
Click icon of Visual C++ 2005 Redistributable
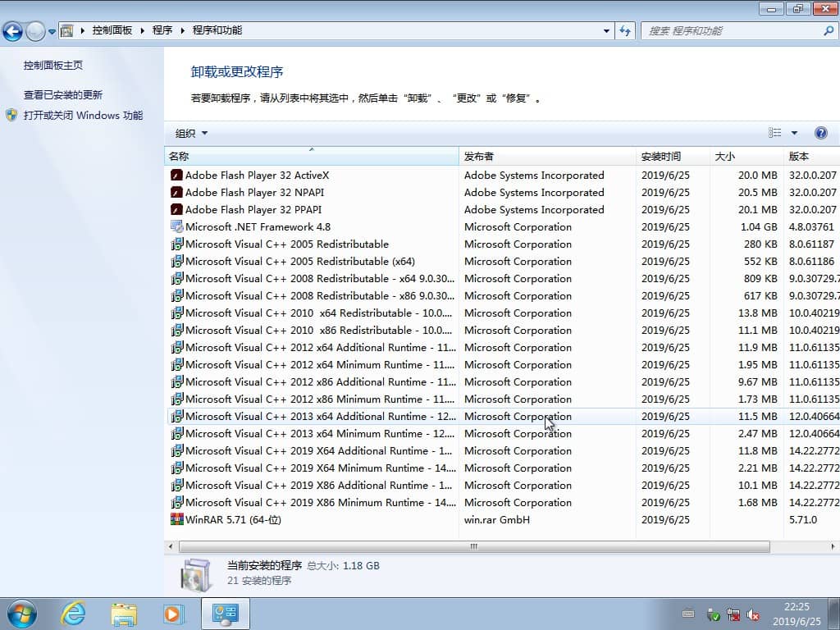[x=176, y=244]
